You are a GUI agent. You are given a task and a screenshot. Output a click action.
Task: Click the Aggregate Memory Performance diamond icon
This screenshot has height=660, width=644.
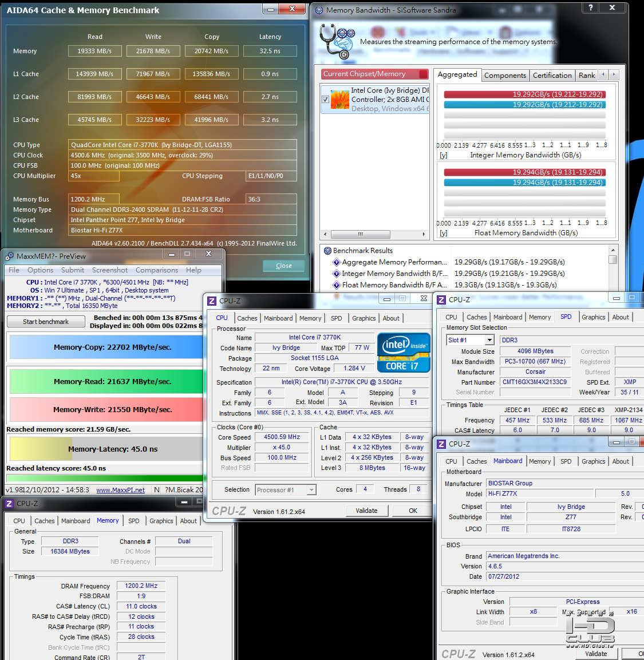(337, 262)
